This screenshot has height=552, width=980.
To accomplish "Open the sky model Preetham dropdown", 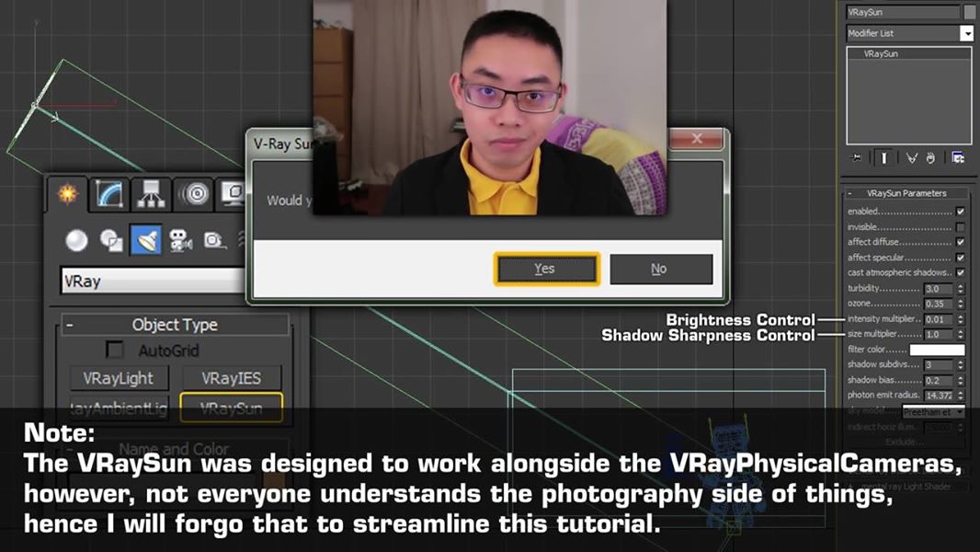I will [934, 412].
